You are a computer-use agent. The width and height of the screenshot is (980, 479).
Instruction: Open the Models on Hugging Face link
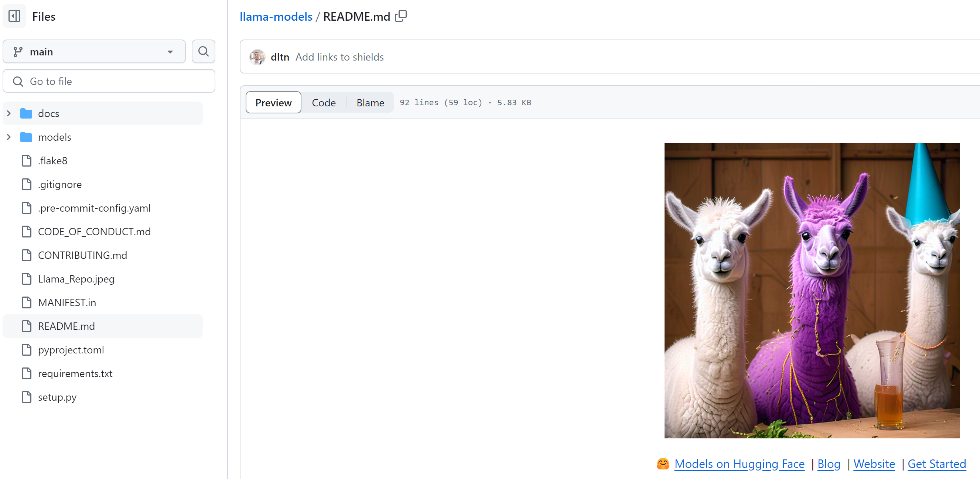739,464
